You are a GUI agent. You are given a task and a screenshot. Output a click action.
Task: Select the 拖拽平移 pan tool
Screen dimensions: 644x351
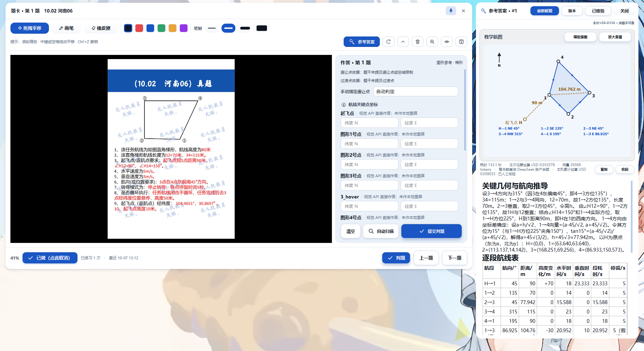30,28
